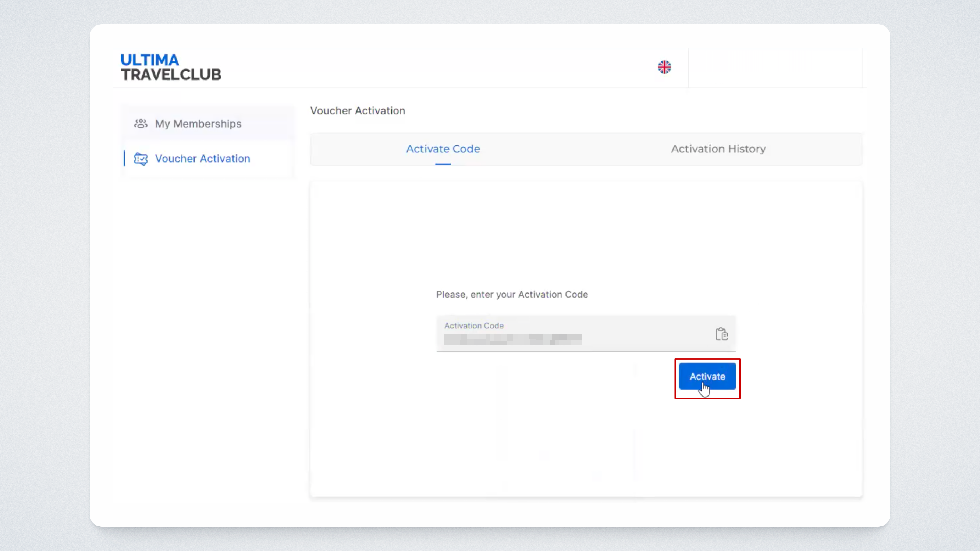This screenshot has width=980, height=551.
Task: Open the Activation History tab
Action: (718, 149)
